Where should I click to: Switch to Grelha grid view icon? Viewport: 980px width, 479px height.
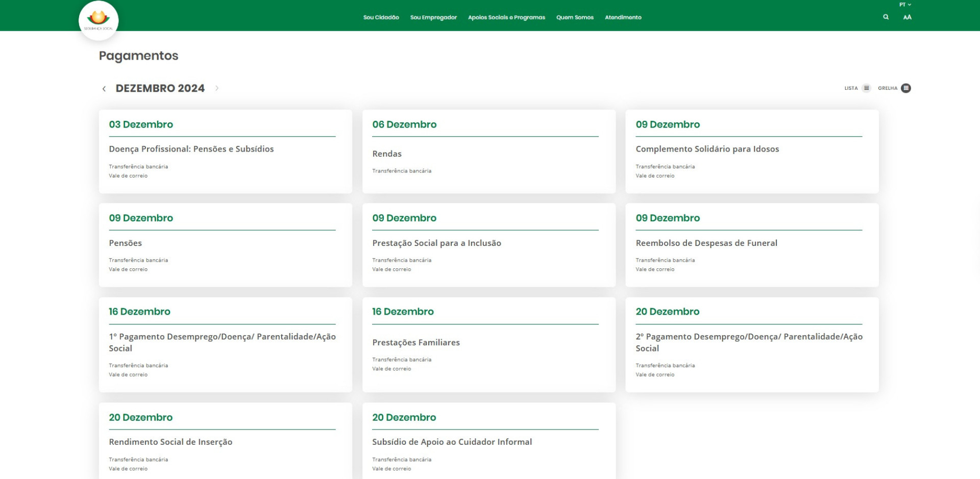coord(906,88)
